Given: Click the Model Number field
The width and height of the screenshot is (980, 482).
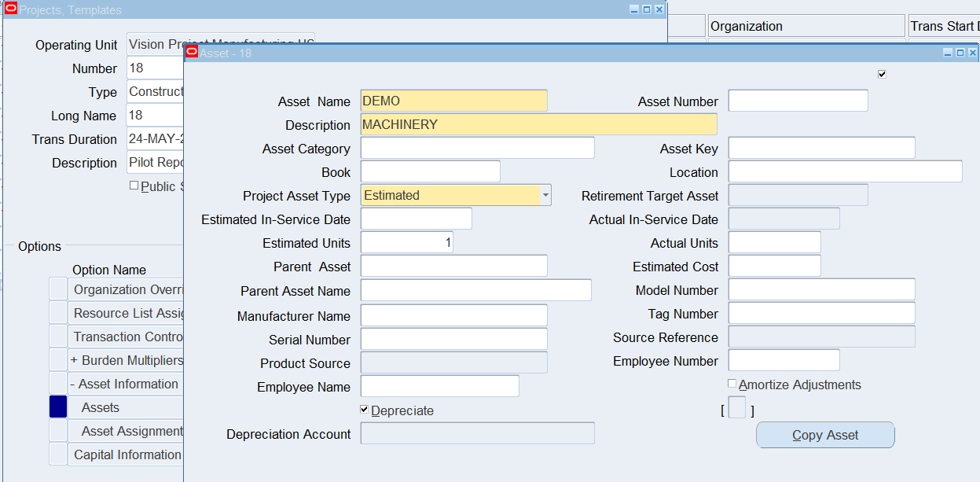Looking at the screenshot, I should tap(822, 289).
